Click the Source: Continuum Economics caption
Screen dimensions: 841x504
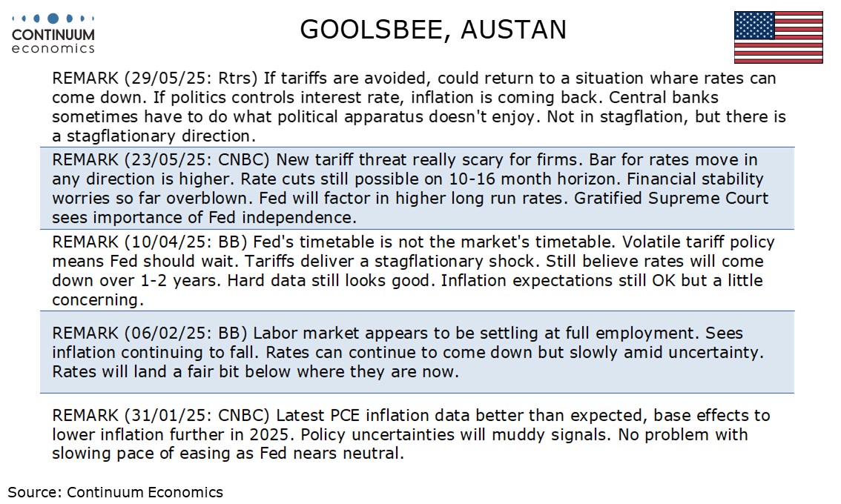click(x=115, y=492)
